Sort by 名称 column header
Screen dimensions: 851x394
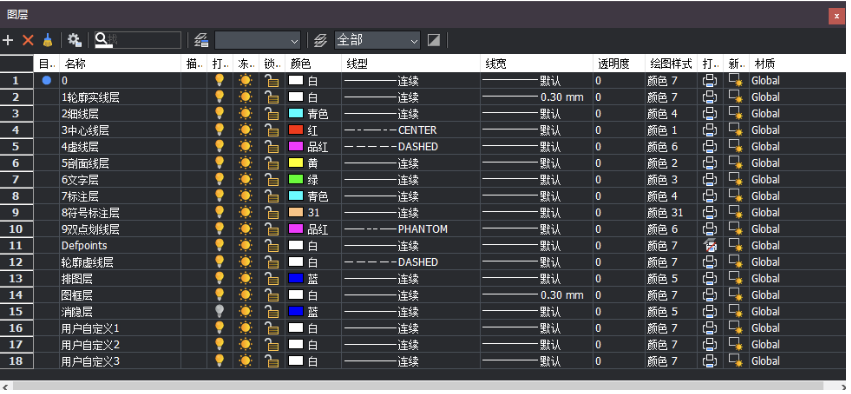tap(120, 64)
